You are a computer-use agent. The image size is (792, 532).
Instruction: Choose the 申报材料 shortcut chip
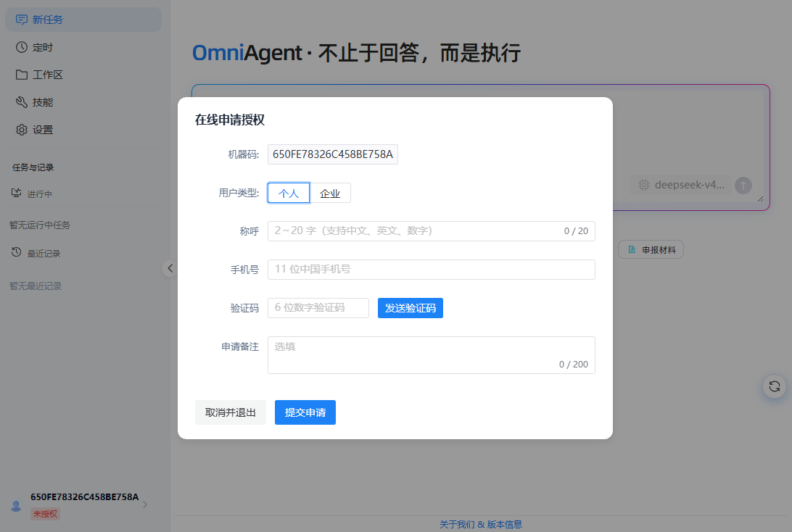tap(651, 250)
